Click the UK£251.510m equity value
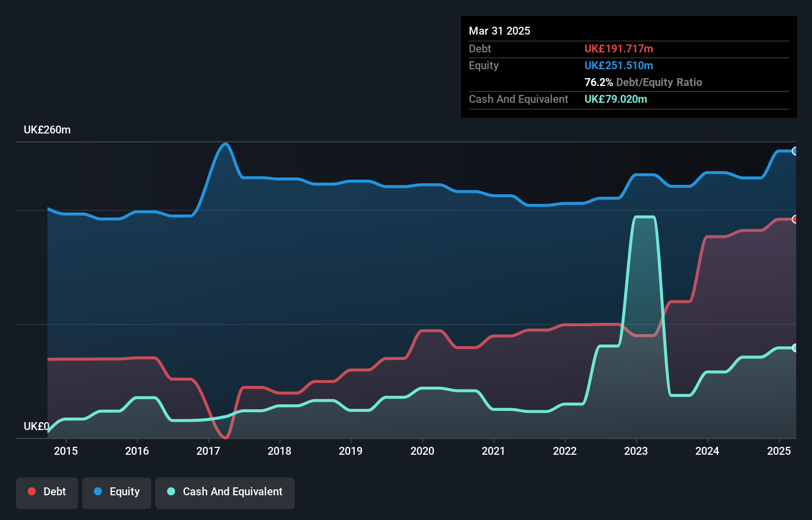The image size is (812, 520). pos(619,65)
